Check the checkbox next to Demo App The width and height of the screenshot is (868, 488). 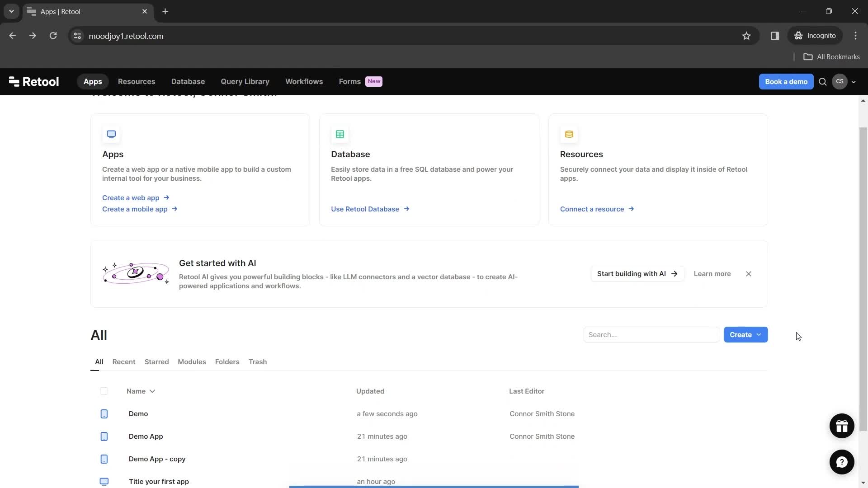pyautogui.click(x=104, y=436)
